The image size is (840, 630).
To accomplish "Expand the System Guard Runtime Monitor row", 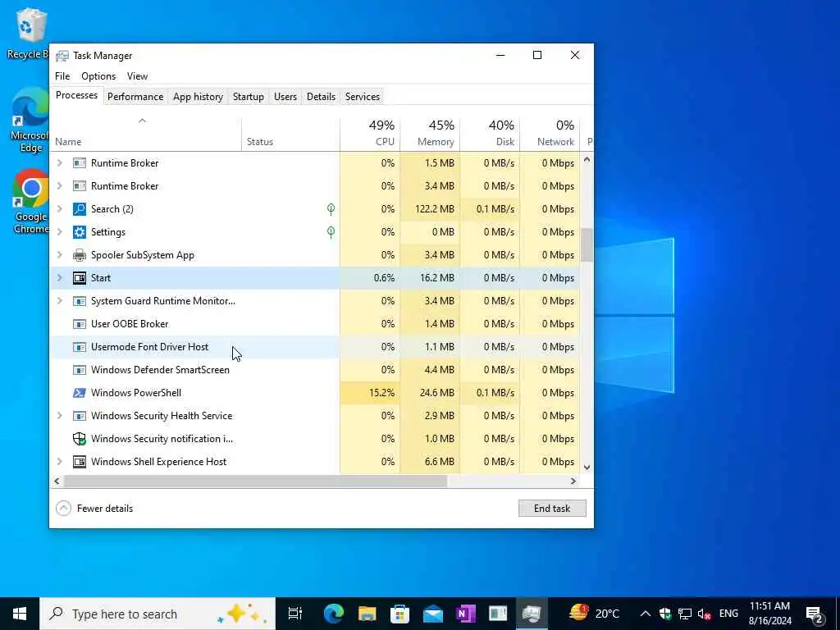I will 60,301.
